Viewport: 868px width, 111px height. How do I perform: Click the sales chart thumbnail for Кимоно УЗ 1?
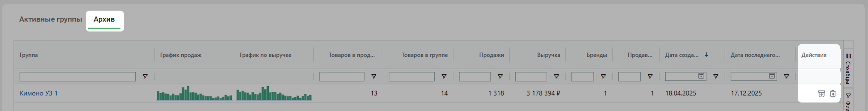[x=194, y=93]
